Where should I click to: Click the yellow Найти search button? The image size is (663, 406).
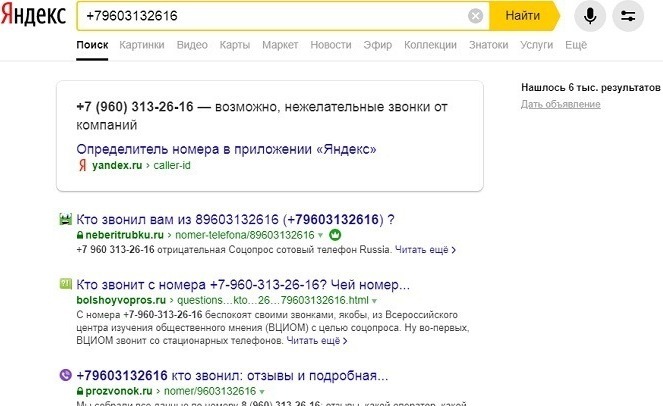[524, 16]
